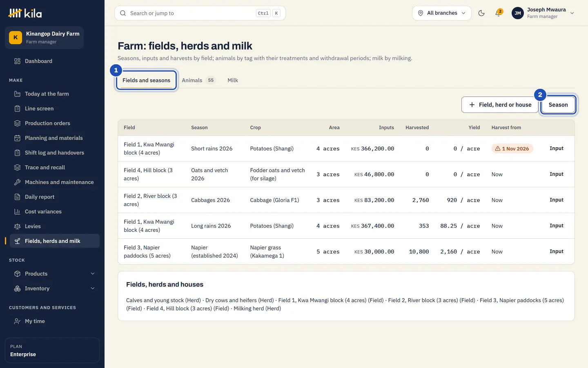Toggle dark mode moon icon
Image resolution: width=588 pixels, height=368 pixels.
(x=481, y=13)
